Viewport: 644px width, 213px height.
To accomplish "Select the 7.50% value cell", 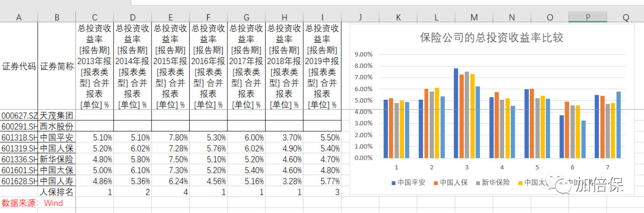I will pyautogui.click(x=171, y=159).
